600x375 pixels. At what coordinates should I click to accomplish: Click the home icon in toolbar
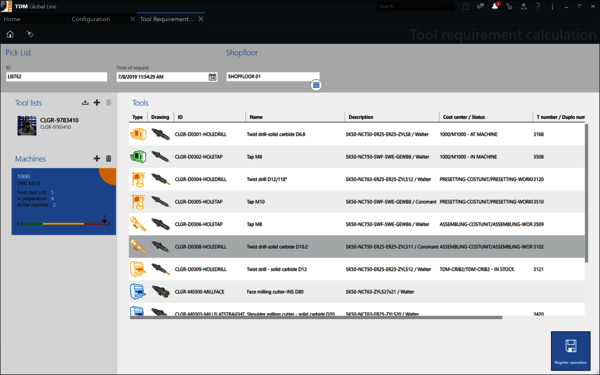(10, 34)
